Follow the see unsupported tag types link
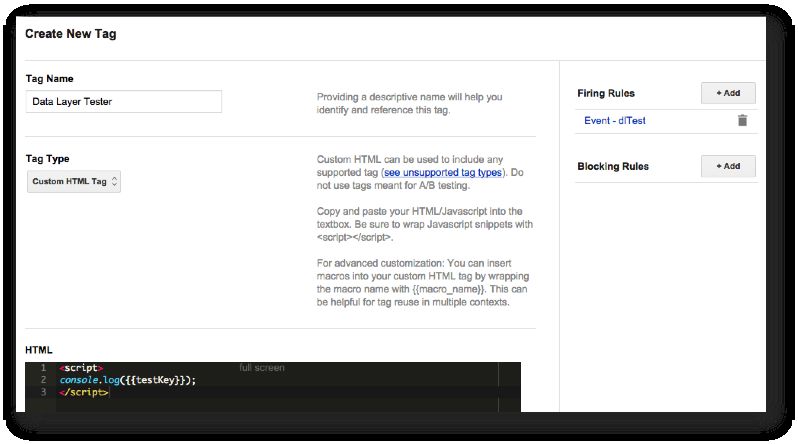This screenshot has width=798, height=444. click(443, 173)
